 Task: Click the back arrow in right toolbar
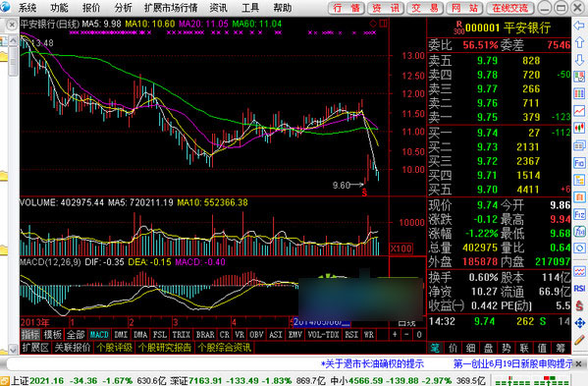tap(579, 26)
